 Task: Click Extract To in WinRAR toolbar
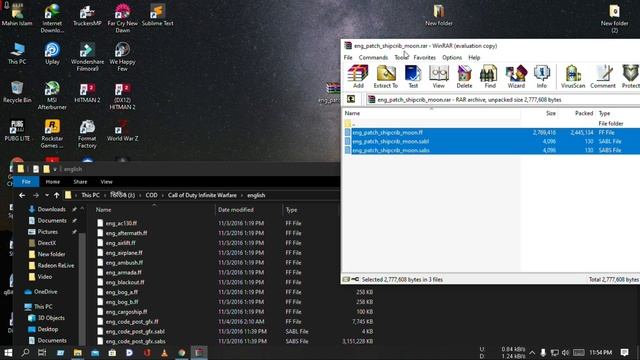pyautogui.click(x=385, y=76)
